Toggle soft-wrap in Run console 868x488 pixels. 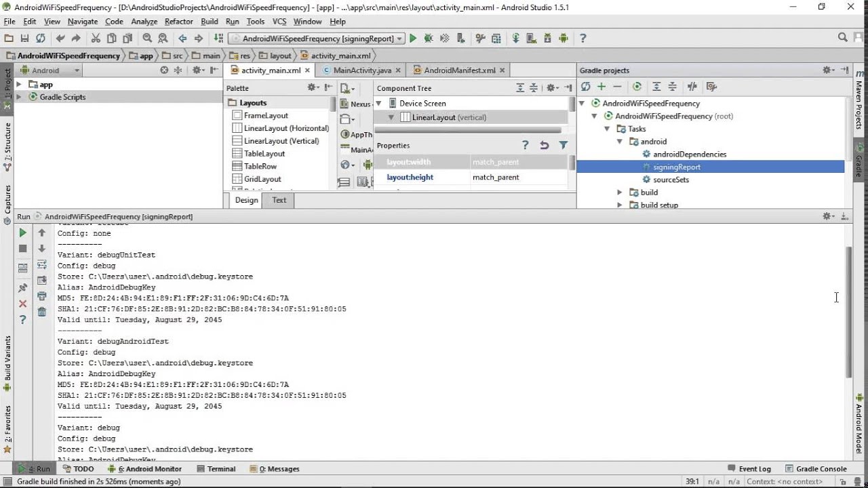click(x=41, y=264)
